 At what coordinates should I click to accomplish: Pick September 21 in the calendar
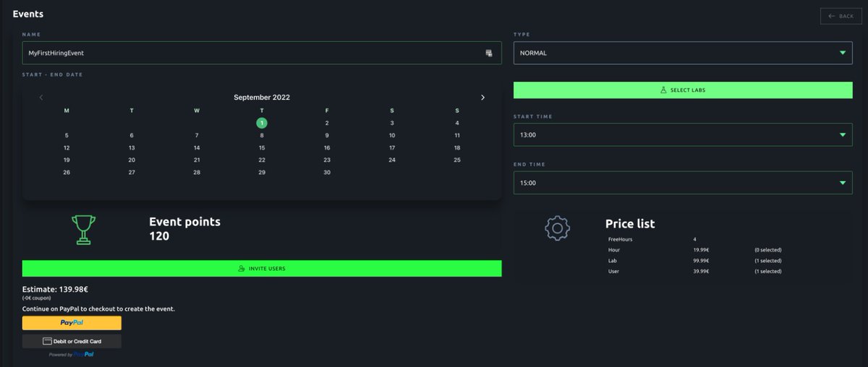coord(197,160)
